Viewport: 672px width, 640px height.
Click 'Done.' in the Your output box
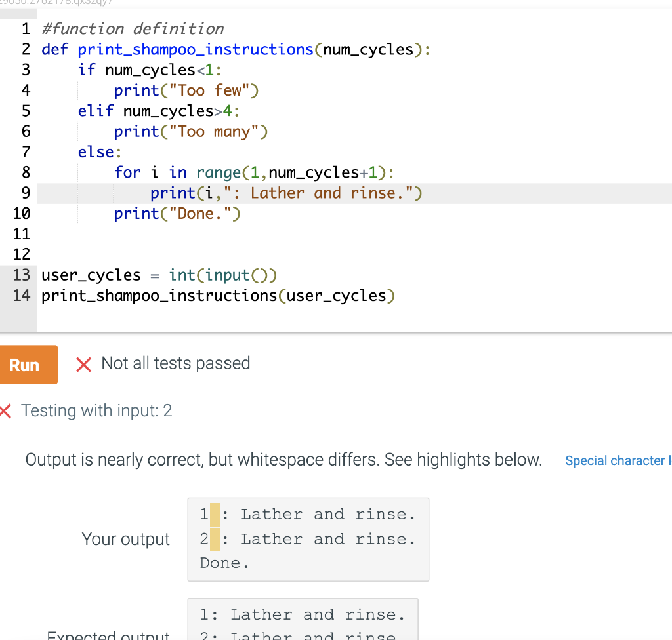(x=224, y=563)
